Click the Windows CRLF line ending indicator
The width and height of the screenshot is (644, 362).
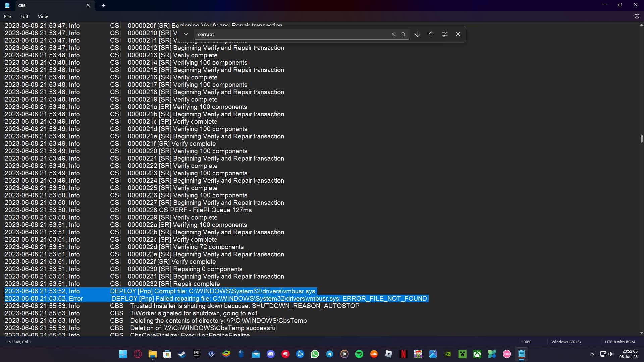(566, 342)
